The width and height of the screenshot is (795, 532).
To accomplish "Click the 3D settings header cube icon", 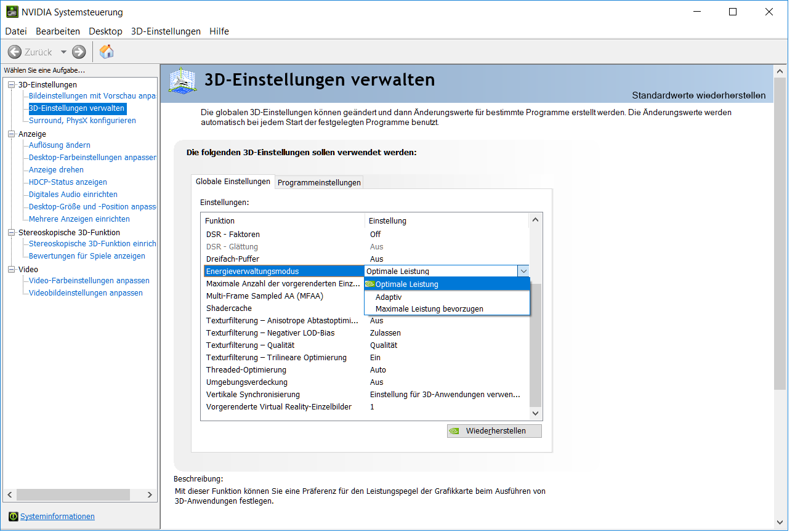I will [183, 81].
